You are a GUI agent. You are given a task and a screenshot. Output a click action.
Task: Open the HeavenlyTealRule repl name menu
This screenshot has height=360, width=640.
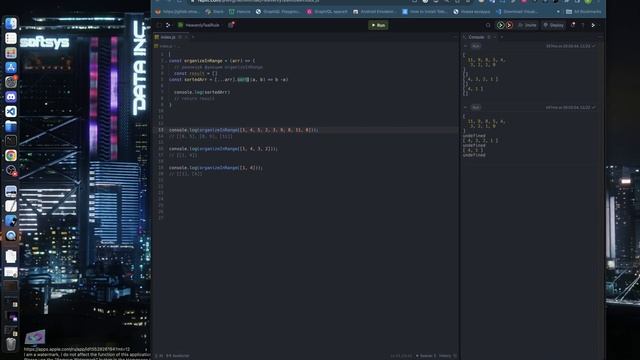[199, 25]
